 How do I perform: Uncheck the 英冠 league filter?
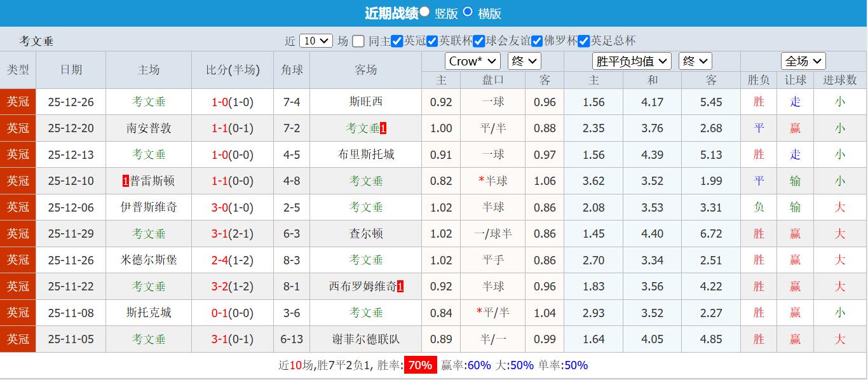click(x=398, y=40)
